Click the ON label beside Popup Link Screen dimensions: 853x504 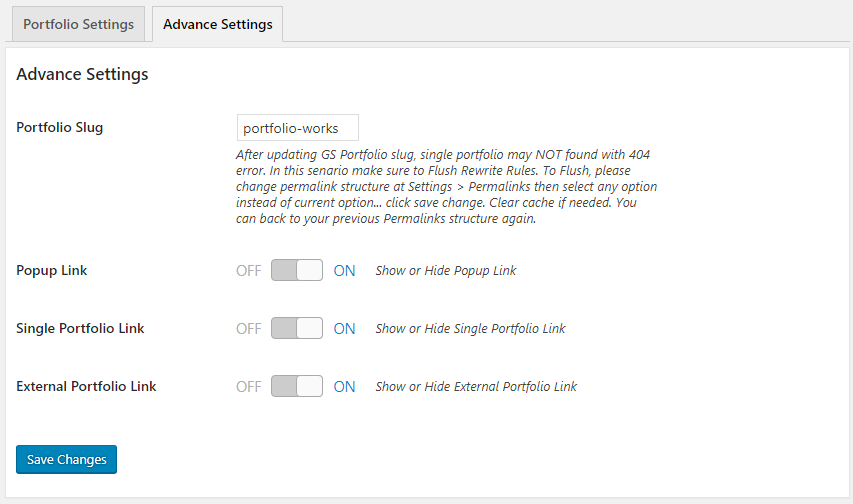[344, 270]
